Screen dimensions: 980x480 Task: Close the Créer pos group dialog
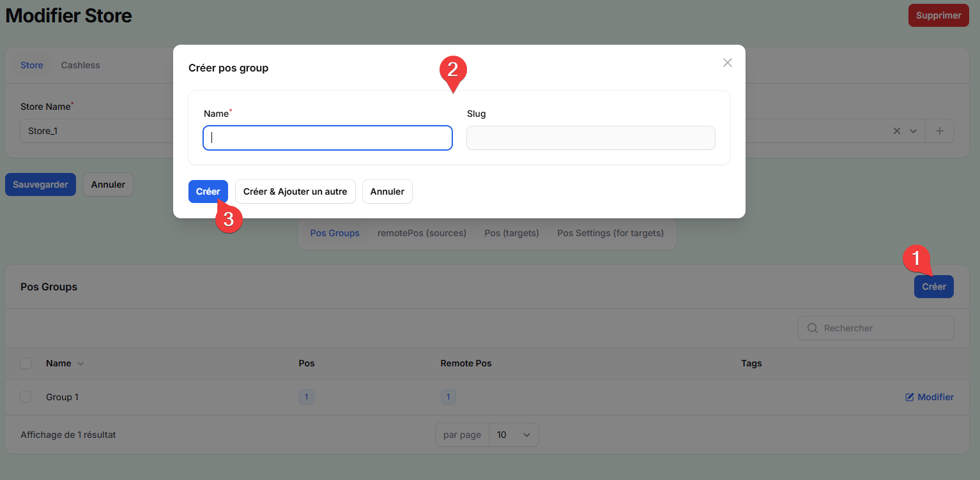coord(727,63)
